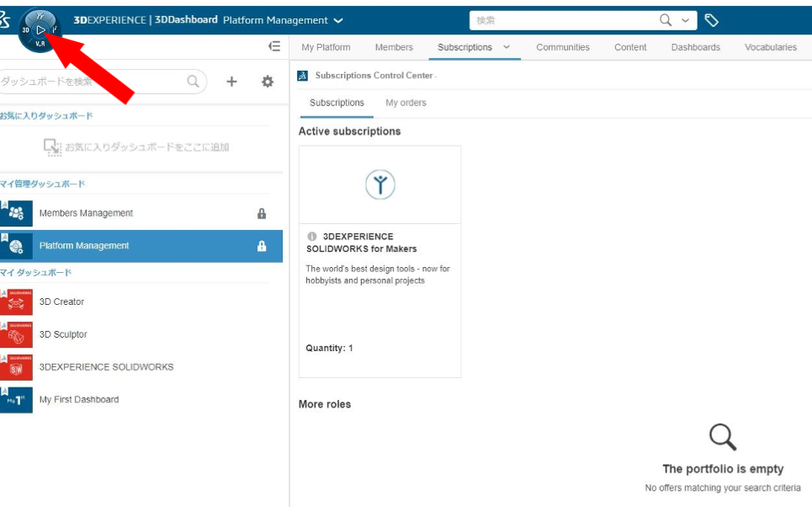
Task: Click the magnifier icon in top search bar
Action: 666,20
